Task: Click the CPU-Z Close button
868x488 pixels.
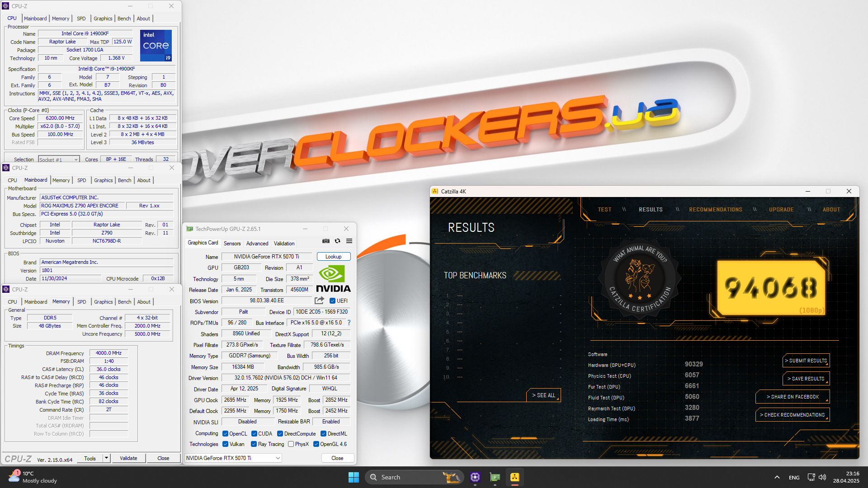Action: coord(163,458)
